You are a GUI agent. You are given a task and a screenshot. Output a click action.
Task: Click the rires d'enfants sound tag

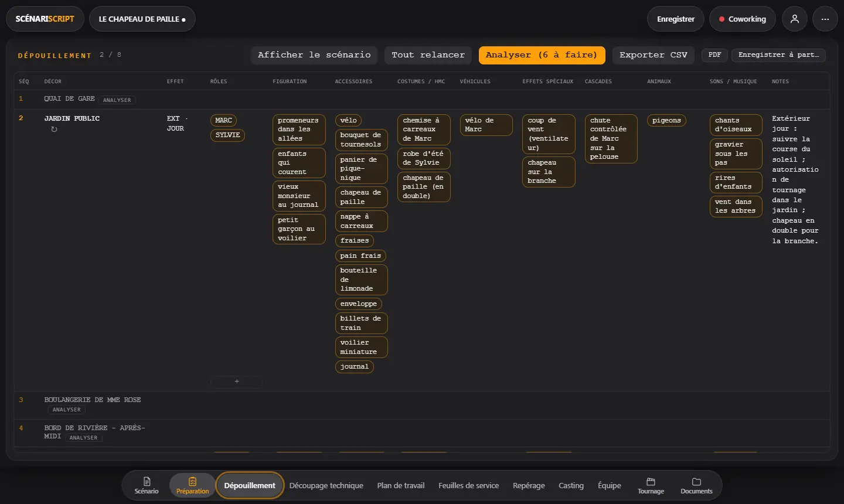coord(736,182)
